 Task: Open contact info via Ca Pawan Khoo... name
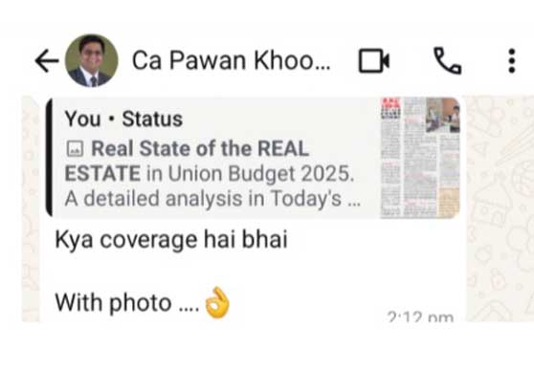(231, 60)
